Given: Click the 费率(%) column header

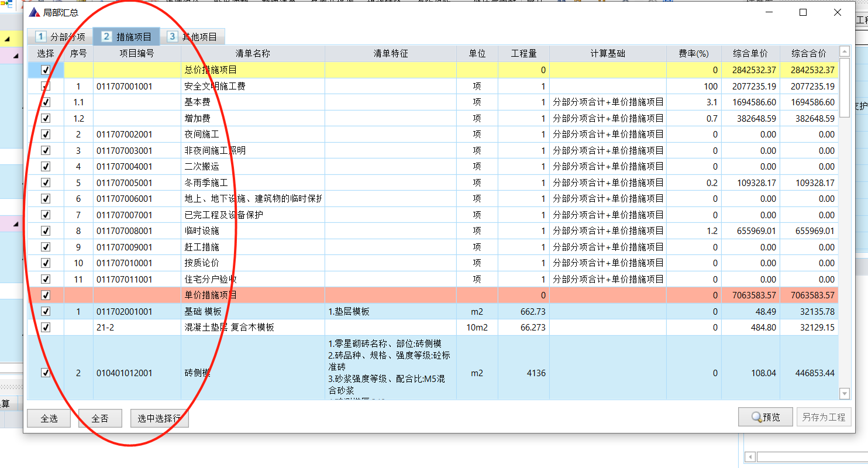Looking at the screenshot, I should tap(694, 54).
